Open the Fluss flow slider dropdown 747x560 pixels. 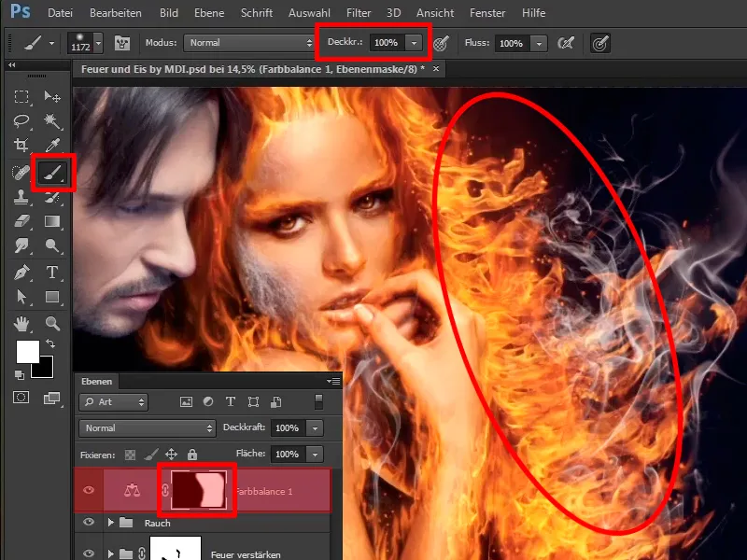[539, 43]
